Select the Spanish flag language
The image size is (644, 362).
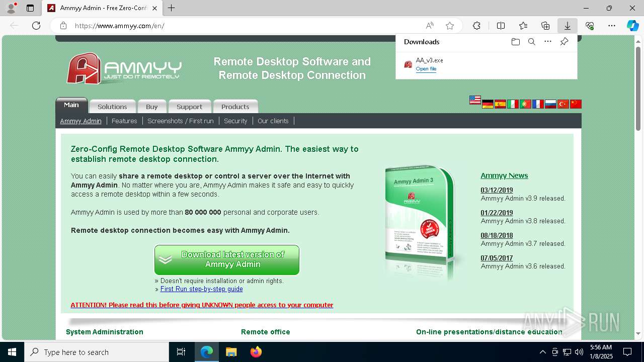[x=500, y=104]
